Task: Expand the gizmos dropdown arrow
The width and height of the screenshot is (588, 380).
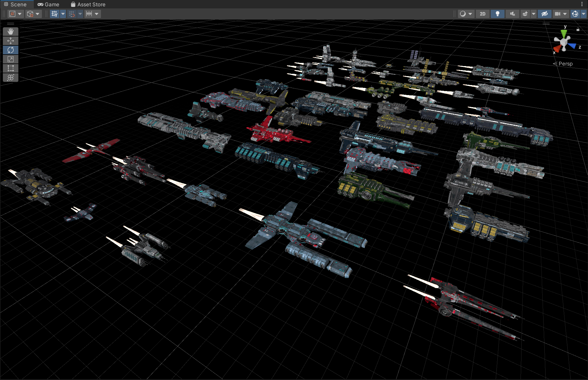Action: point(583,14)
